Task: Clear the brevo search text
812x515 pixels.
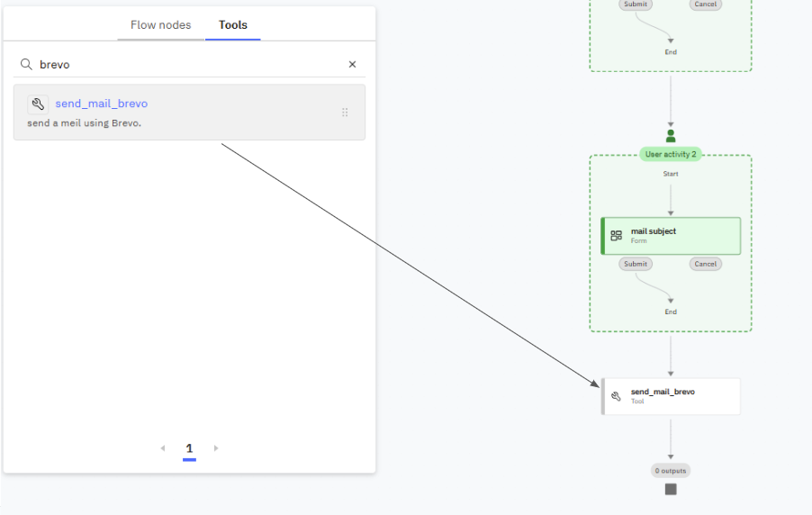Action: pos(352,65)
